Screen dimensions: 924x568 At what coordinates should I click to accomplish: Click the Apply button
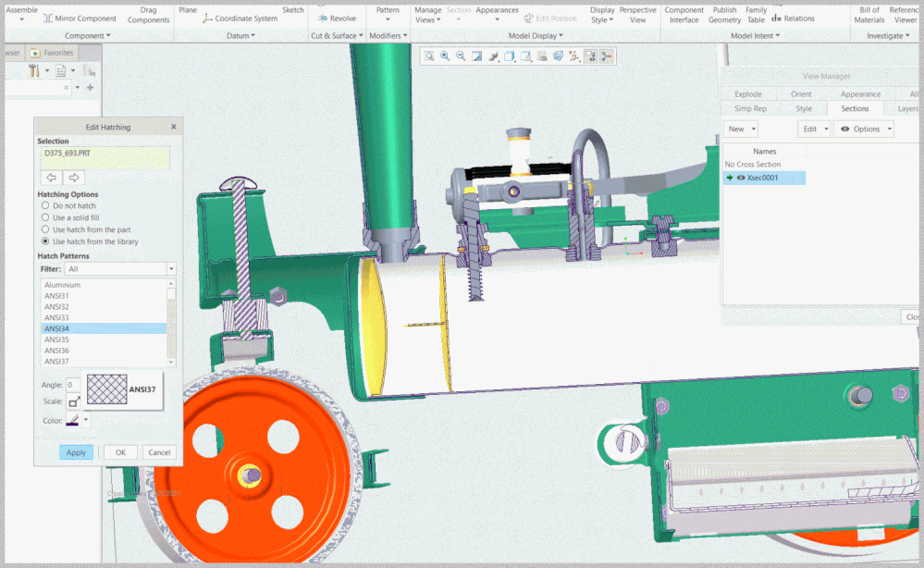76,452
